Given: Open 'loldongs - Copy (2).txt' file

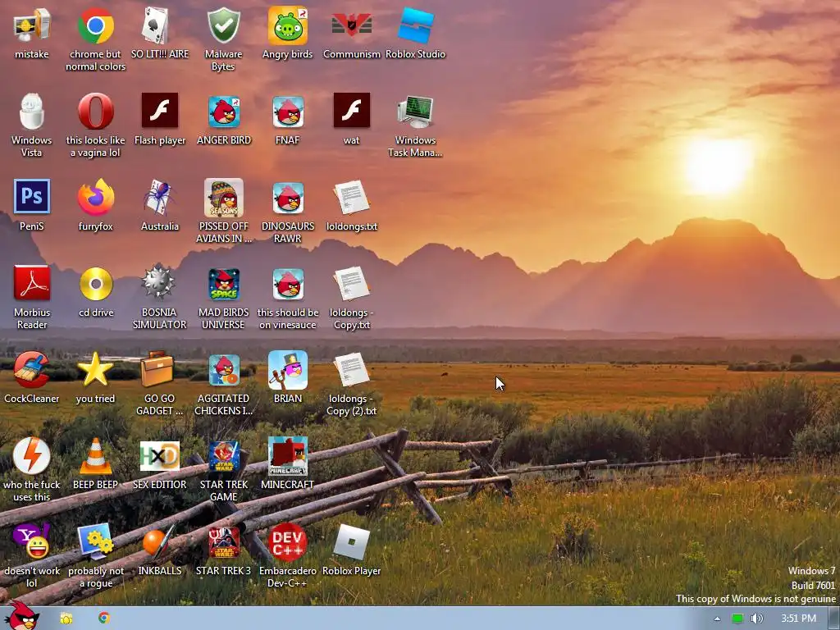Looking at the screenshot, I should [351, 370].
